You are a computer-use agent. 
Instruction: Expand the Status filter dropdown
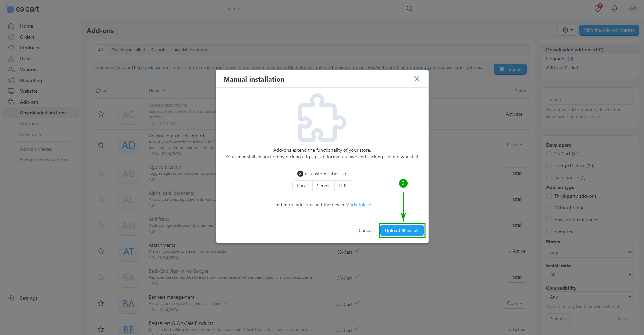(589, 252)
